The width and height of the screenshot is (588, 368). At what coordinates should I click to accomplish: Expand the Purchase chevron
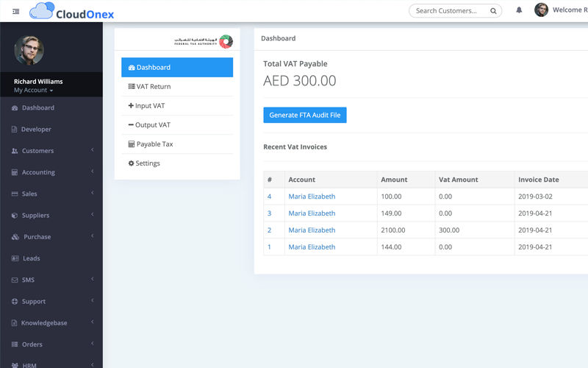(93, 236)
